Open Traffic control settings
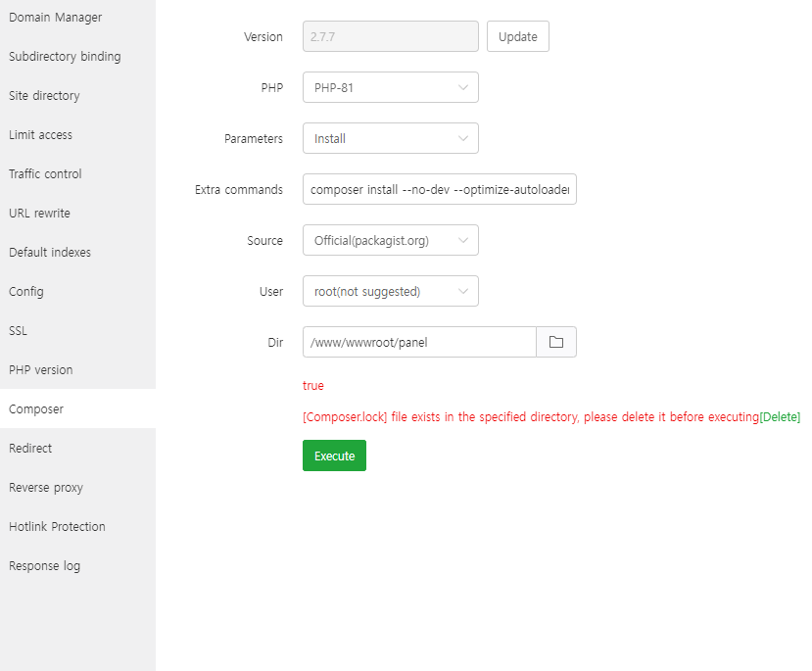 pos(45,174)
